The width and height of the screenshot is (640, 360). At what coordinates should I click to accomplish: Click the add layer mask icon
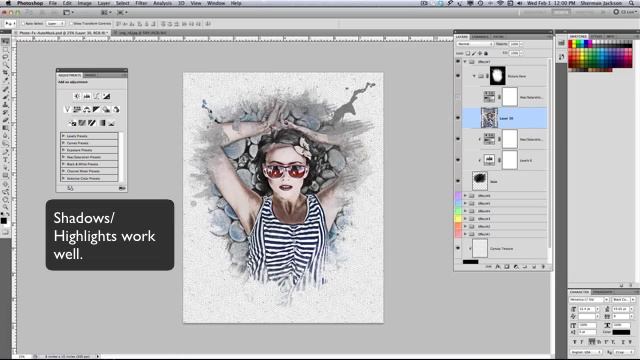tap(507, 267)
